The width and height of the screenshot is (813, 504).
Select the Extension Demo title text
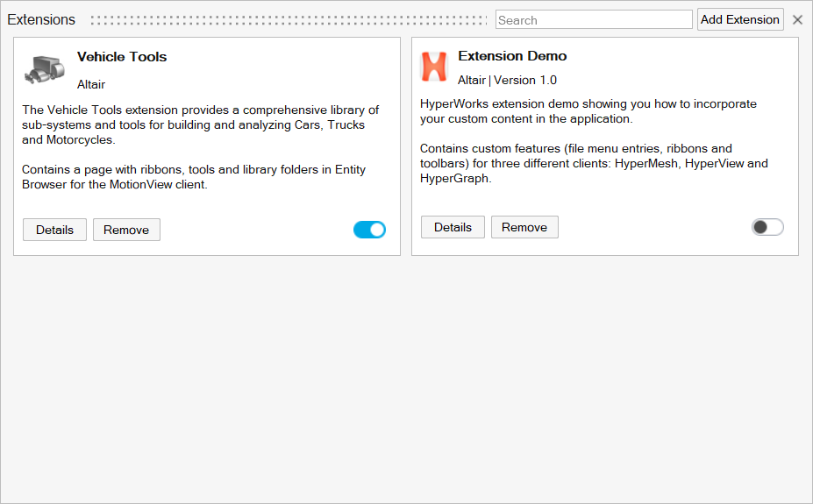click(x=512, y=56)
